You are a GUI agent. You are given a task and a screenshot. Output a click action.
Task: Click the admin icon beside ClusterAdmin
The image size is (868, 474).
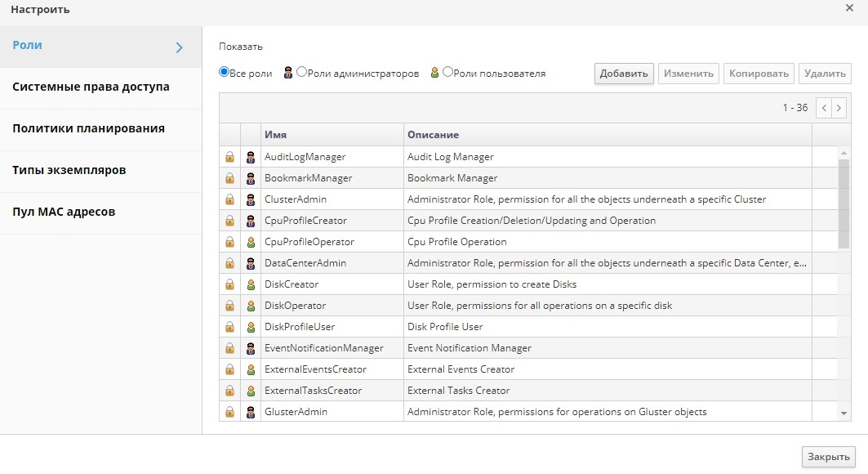point(251,199)
